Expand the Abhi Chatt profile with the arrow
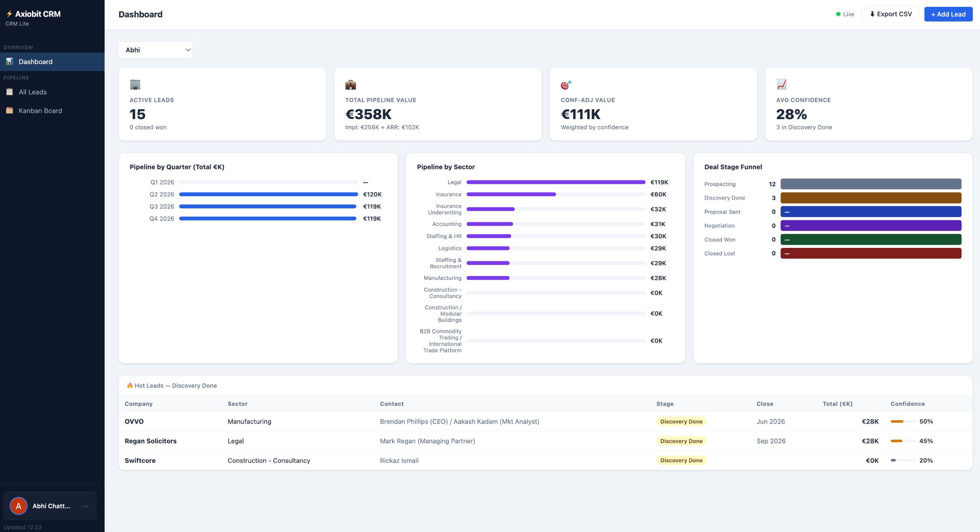 (84, 506)
